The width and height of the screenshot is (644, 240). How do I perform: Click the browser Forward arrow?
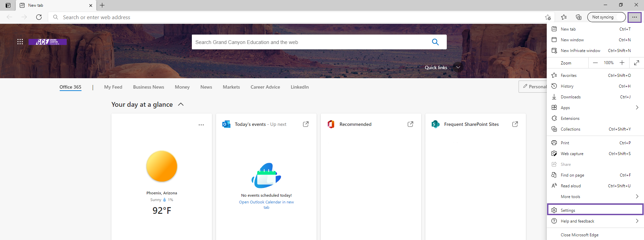[x=24, y=17]
